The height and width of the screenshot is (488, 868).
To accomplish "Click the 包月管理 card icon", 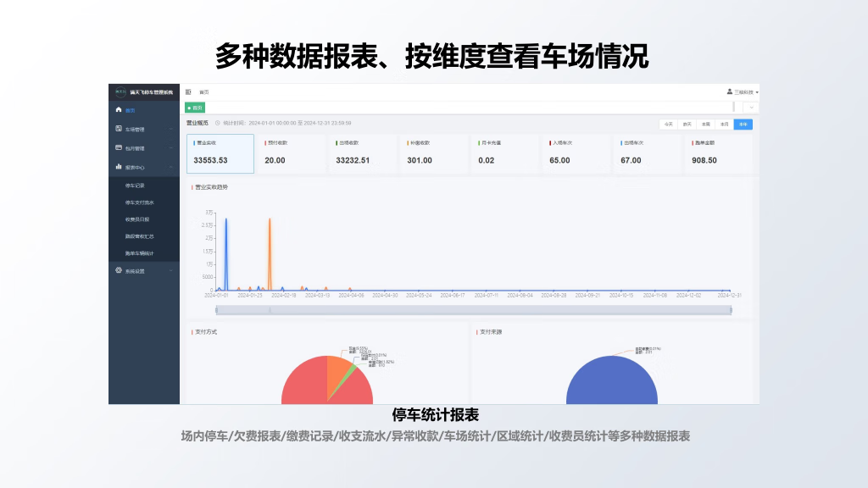I will 119,148.
